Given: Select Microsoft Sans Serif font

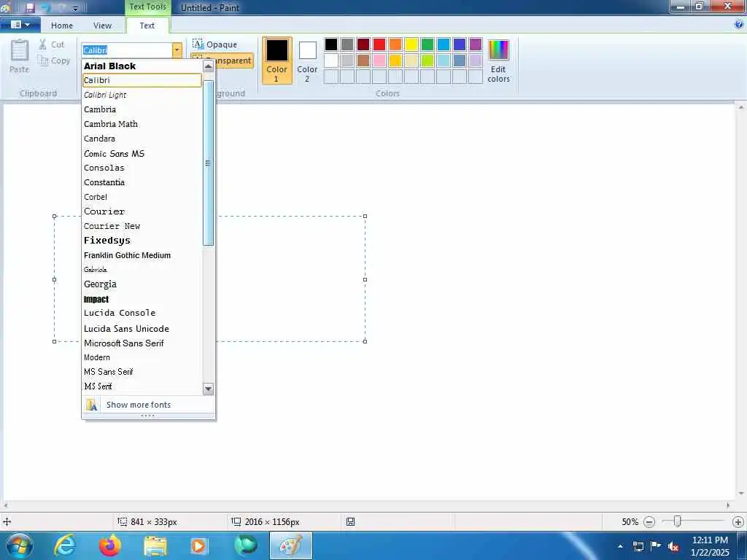Looking at the screenshot, I should [142, 343].
